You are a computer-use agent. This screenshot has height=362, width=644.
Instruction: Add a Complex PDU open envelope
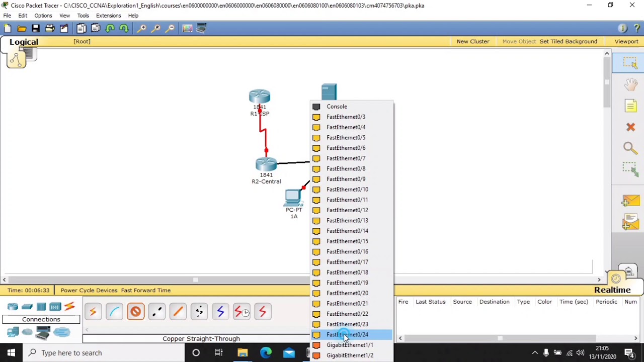[630, 222]
